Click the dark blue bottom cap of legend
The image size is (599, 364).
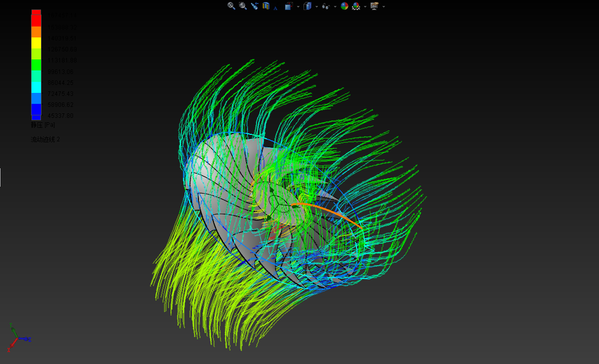point(36,117)
